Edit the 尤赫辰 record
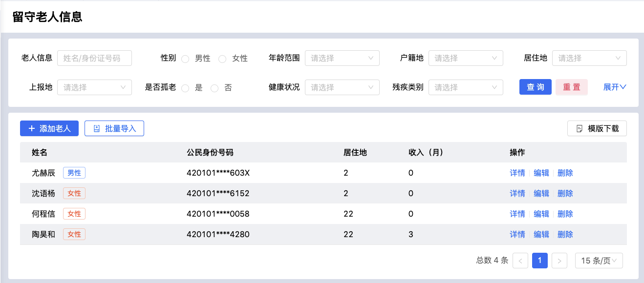This screenshot has width=644, height=283. coord(541,173)
